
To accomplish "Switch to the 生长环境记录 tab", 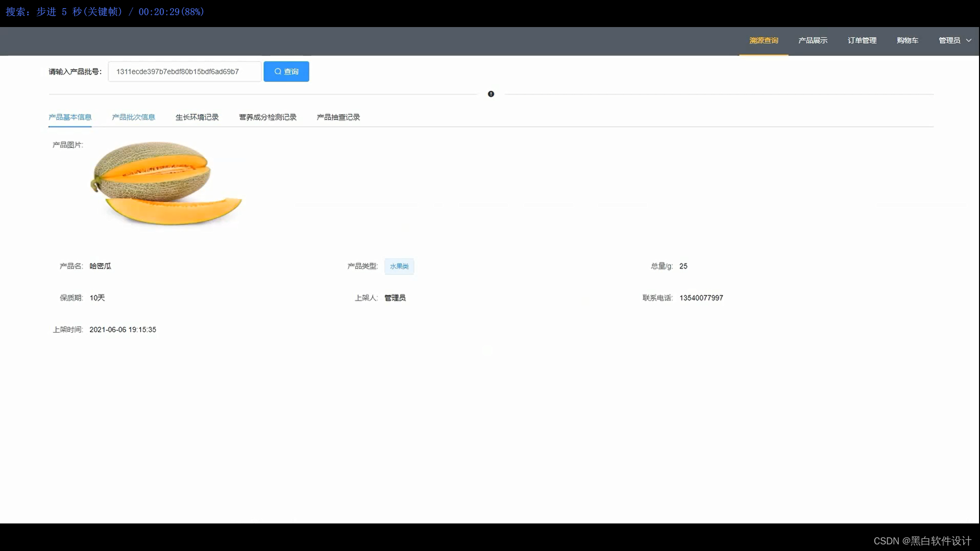I will [x=197, y=117].
